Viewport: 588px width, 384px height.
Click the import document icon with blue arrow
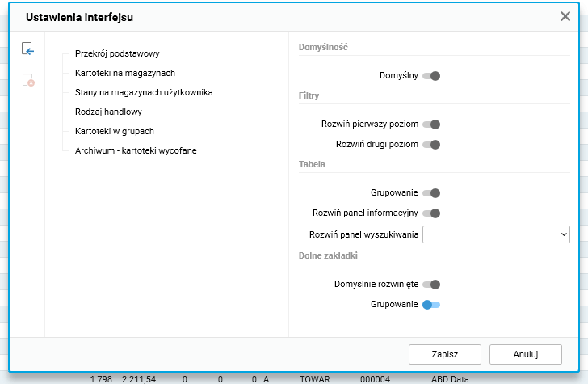28,49
